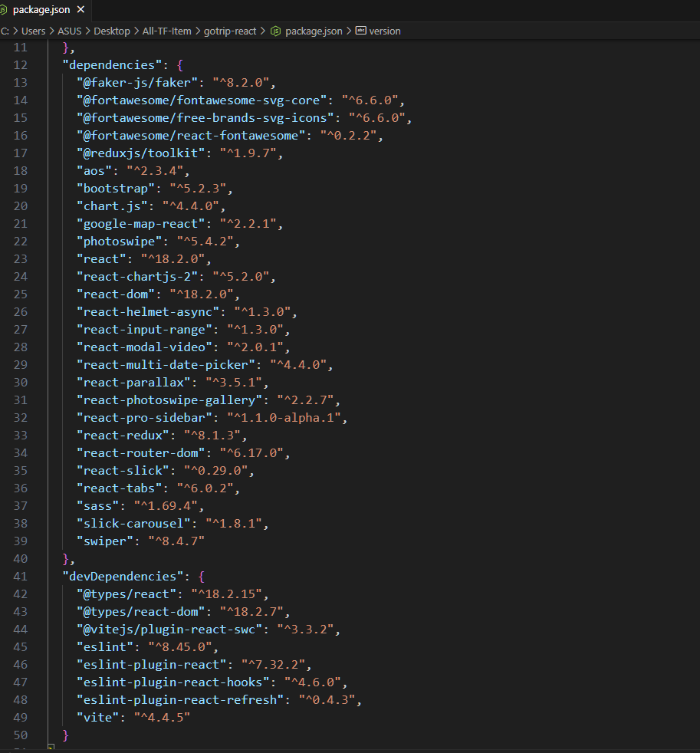Screen dimensions: 700x753
Task: Click the "aos" dependency name
Action: coord(94,170)
